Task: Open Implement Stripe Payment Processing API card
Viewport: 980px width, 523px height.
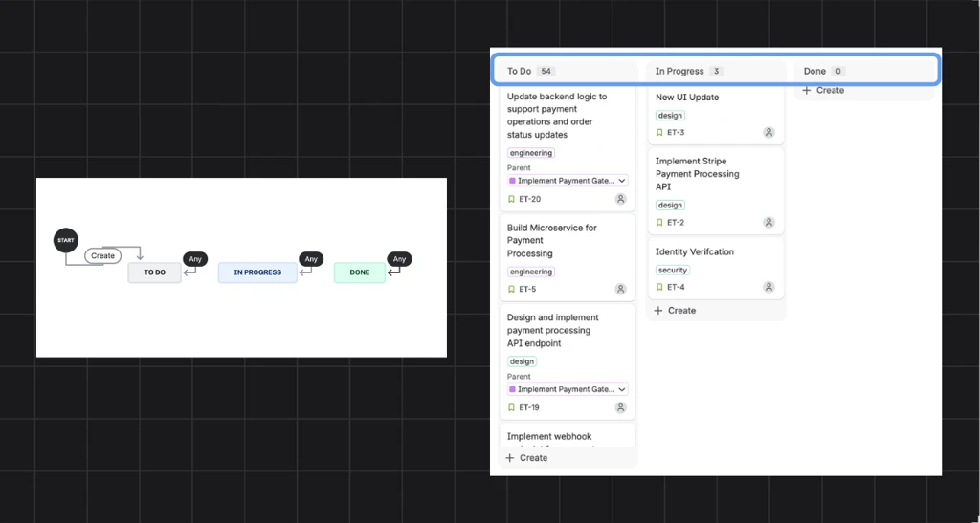Action: [716, 191]
